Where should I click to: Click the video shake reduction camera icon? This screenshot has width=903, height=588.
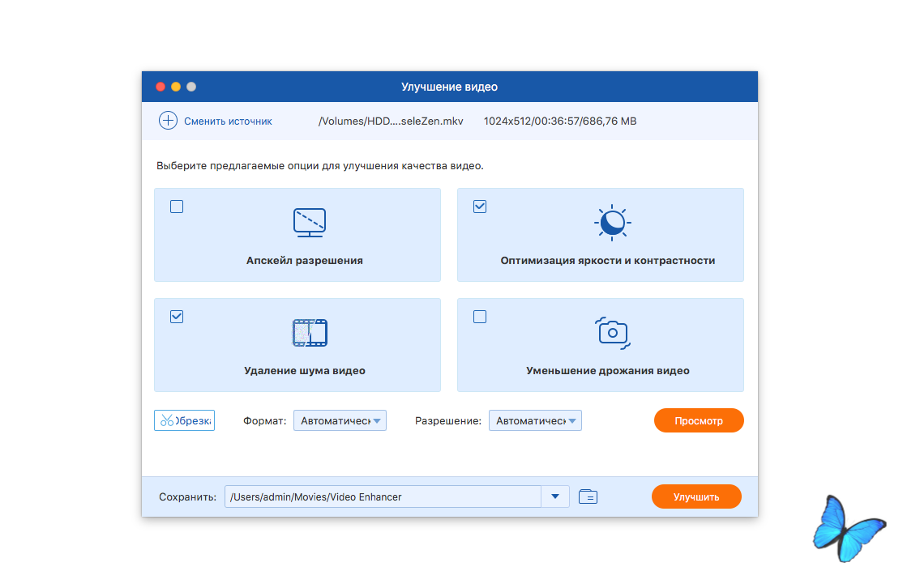coord(612,332)
